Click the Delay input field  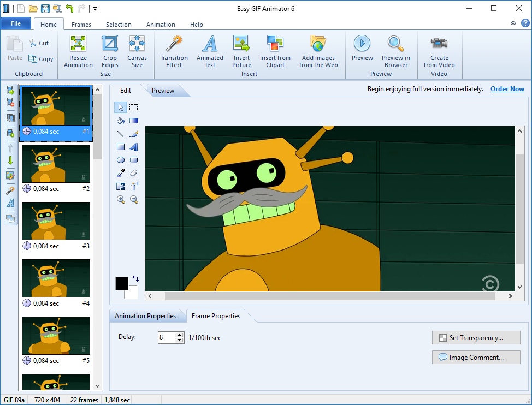click(x=167, y=337)
